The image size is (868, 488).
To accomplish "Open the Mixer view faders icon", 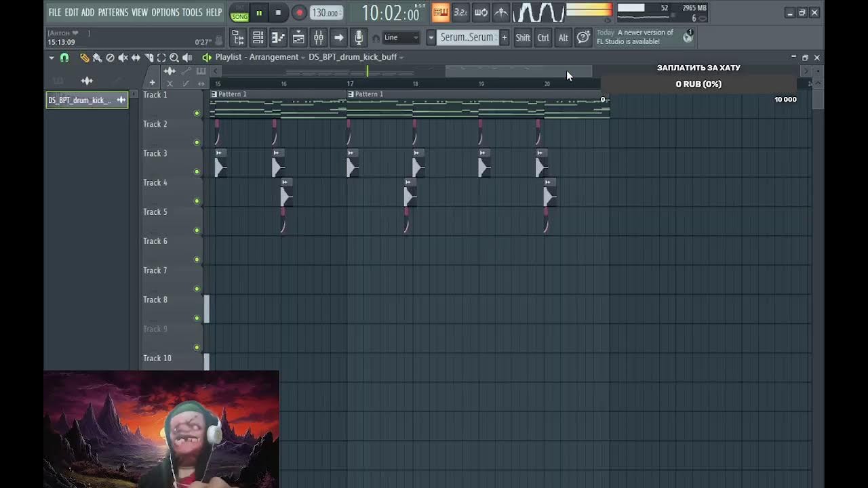I will [319, 38].
